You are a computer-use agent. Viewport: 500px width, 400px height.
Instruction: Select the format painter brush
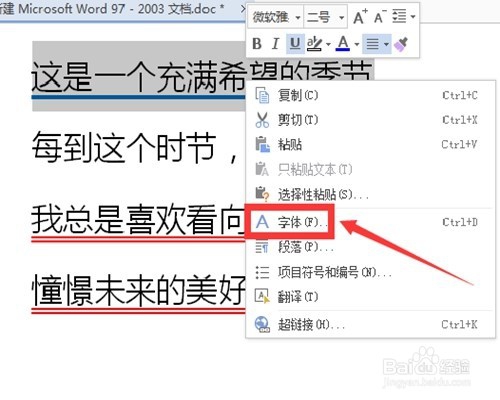click(401, 44)
